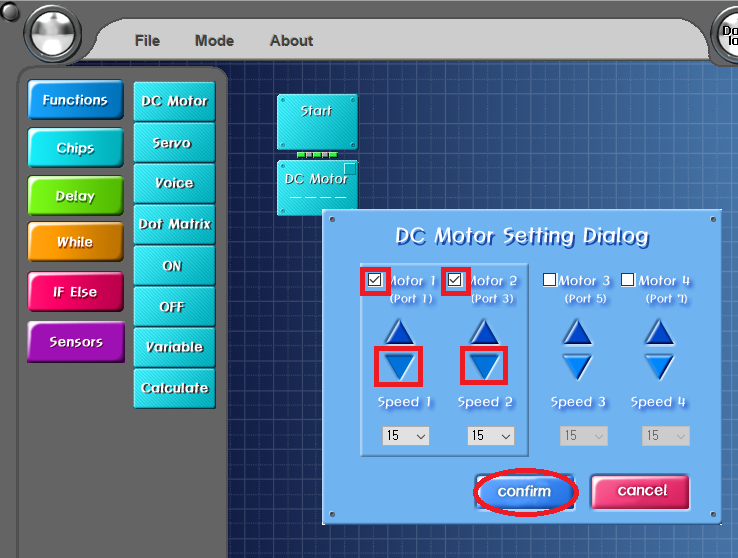Open the Mode menu

[x=214, y=41]
